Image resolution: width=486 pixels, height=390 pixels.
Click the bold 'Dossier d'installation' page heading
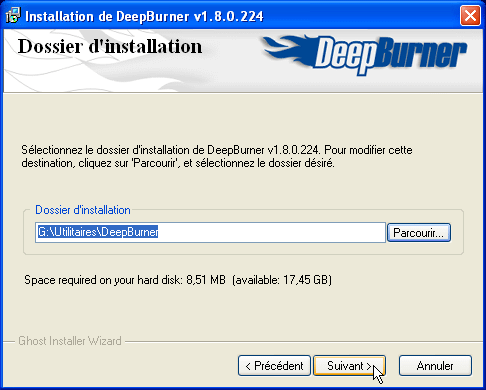click(110, 46)
